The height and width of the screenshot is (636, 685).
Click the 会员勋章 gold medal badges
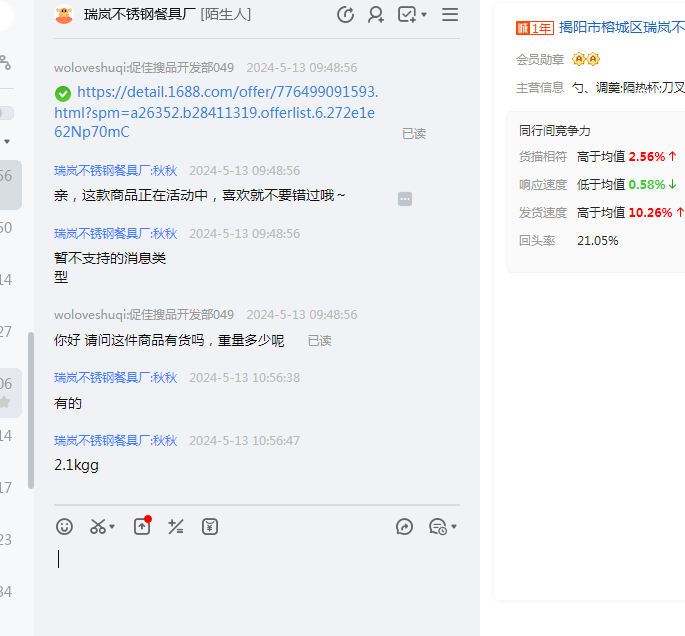(x=586, y=60)
